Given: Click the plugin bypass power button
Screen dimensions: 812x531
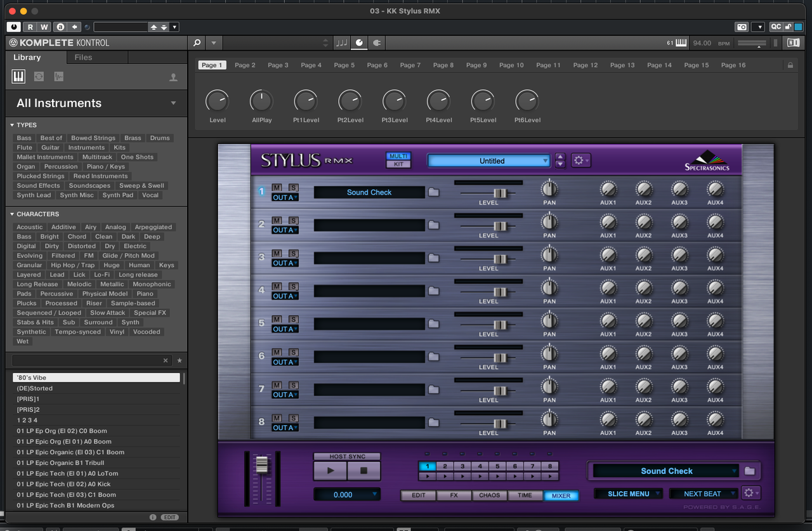Looking at the screenshot, I should point(14,27).
